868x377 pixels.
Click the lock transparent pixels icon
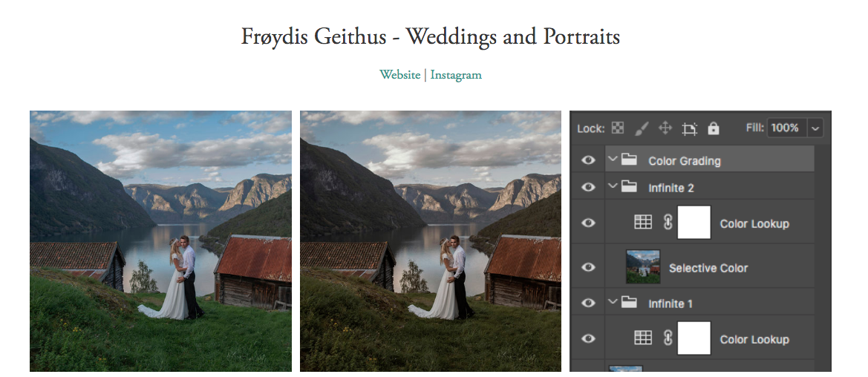[618, 128]
